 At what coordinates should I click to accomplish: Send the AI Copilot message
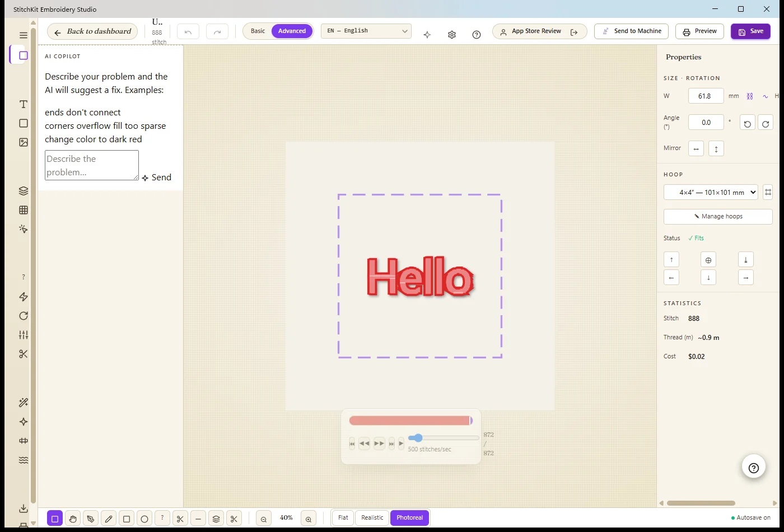tap(156, 178)
